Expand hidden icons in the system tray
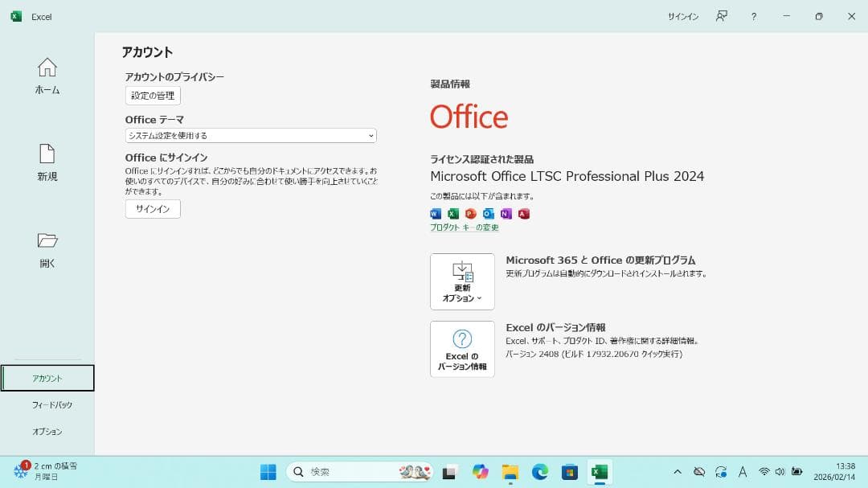 pos(678,472)
